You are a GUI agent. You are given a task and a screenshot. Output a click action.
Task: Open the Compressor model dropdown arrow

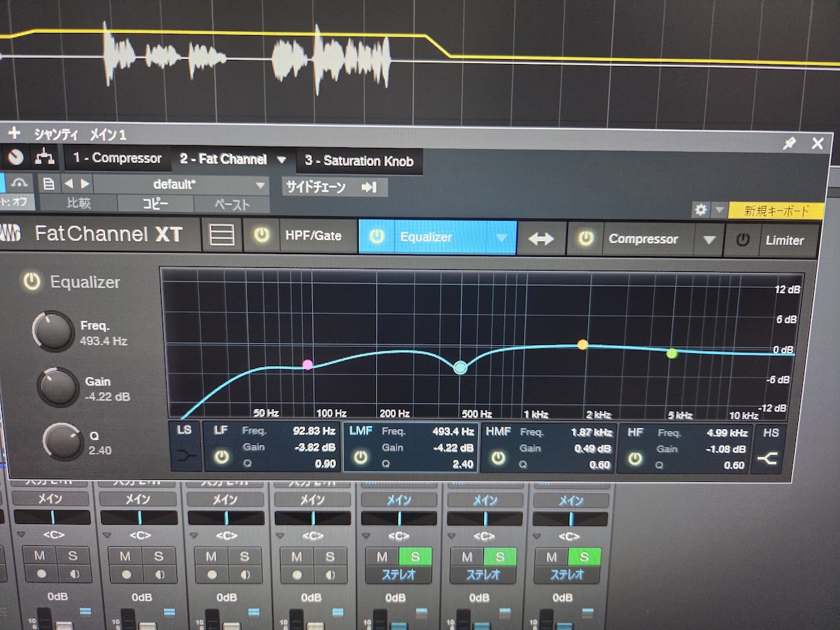point(709,240)
